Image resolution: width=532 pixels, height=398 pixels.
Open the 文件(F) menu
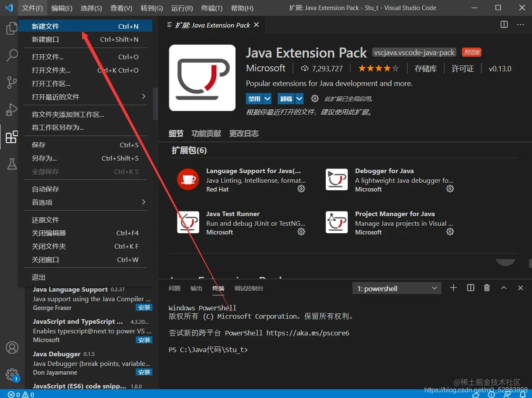32,8
